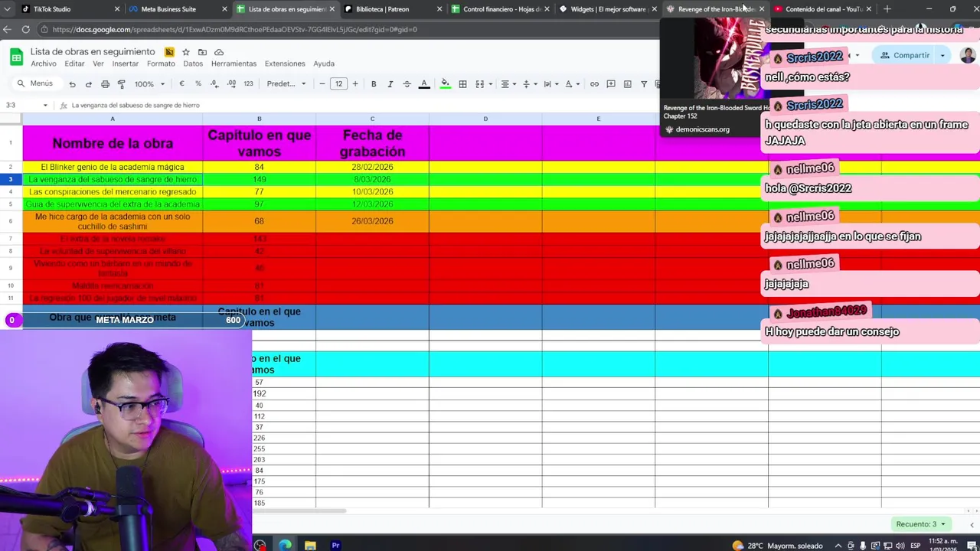Open the fill color picker
Viewport: 980px width, 551px height.
point(446,84)
